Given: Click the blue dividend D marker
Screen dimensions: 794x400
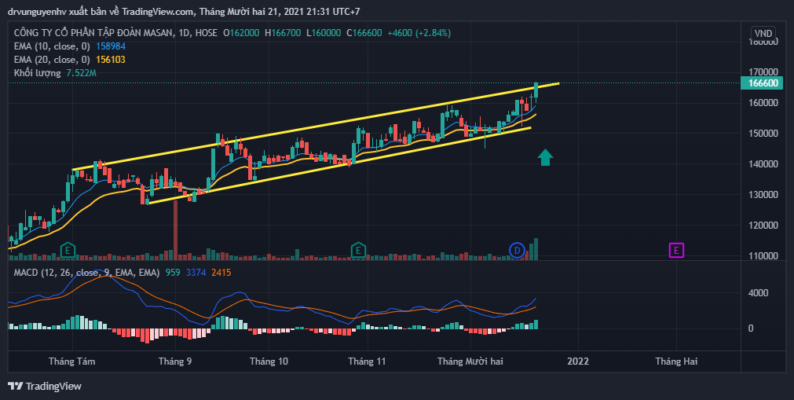Looking at the screenshot, I should [517, 250].
